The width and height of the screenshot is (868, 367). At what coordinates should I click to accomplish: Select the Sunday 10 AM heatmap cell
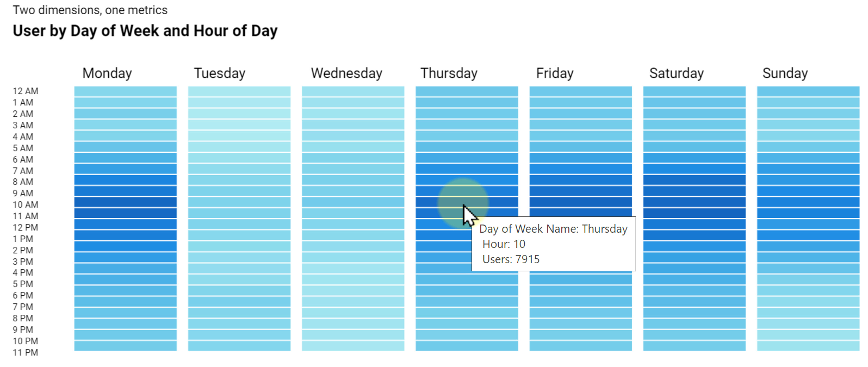coord(808,202)
